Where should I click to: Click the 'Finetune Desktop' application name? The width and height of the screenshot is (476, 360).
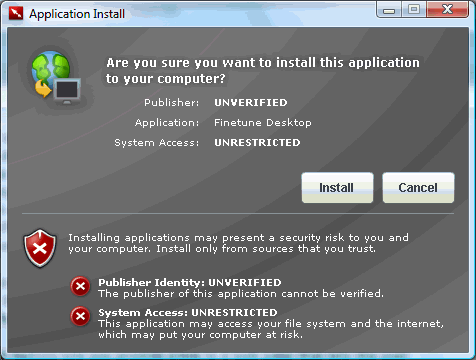pyautogui.click(x=263, y=123)
